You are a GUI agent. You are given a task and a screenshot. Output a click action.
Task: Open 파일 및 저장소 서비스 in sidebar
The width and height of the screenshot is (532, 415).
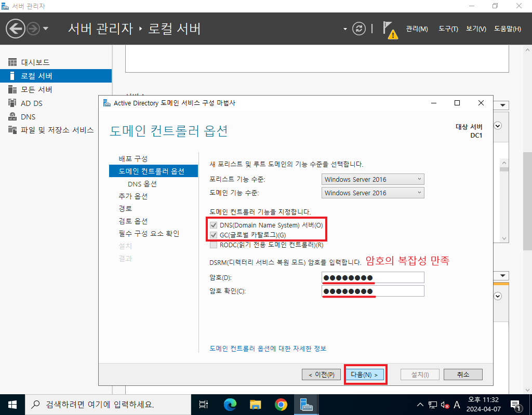click(x=56, y=130)
